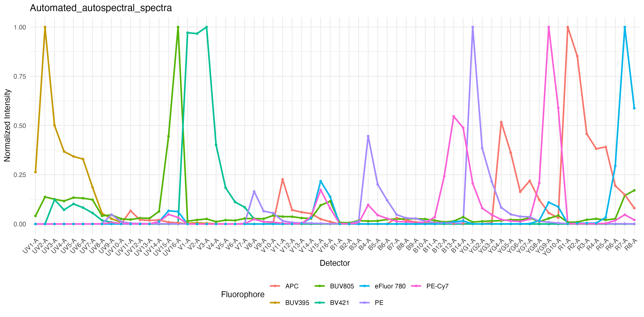Click the B13-A detector label
644x317 pixels.
[450, 246]
